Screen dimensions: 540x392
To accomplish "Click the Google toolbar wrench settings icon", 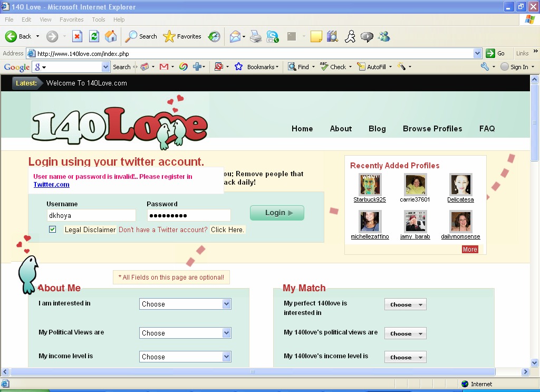I will tap(485, 66).
